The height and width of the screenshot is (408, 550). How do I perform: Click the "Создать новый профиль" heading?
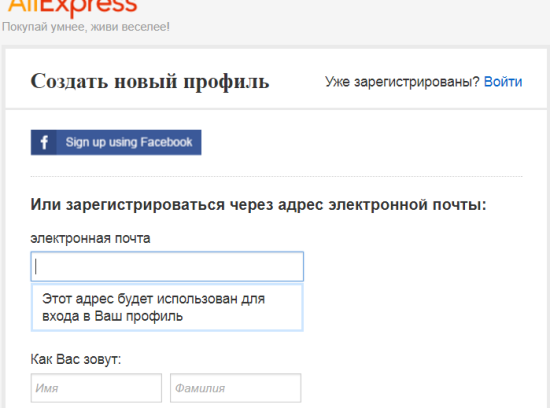tap(150, 81)
